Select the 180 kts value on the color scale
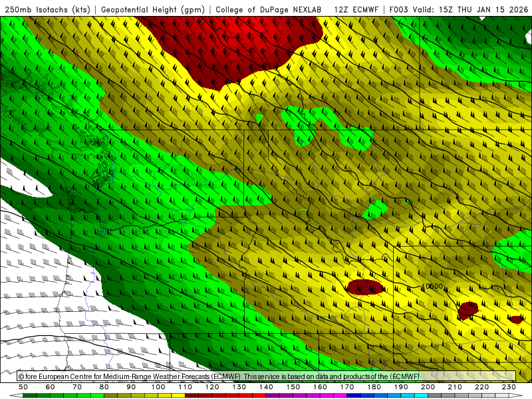This screenshot has width=532, height=399. 374,387
